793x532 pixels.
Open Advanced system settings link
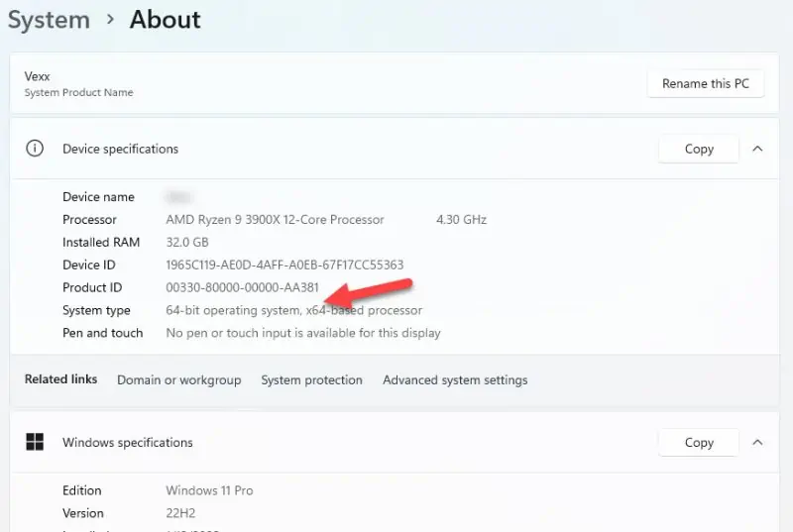(x=455, y=379)
